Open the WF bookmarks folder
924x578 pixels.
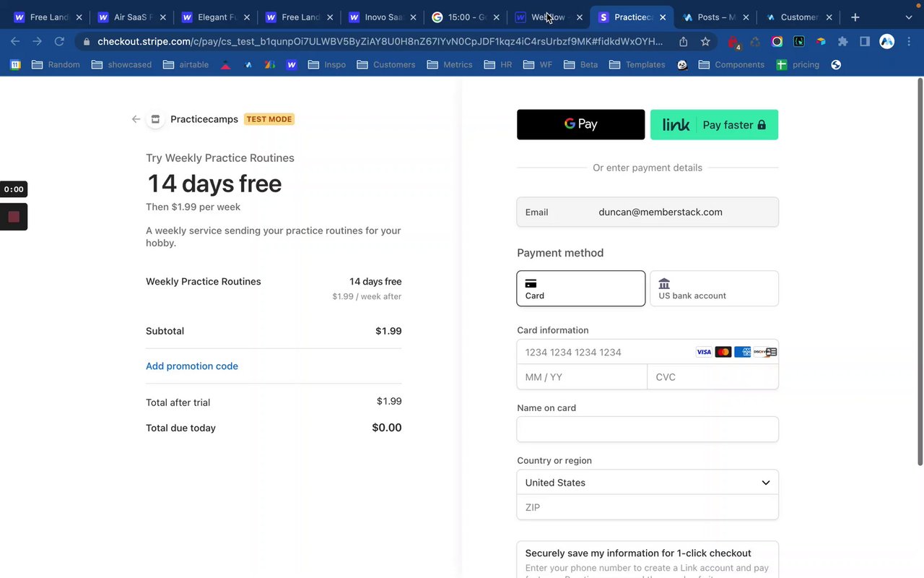pos(538,64)
